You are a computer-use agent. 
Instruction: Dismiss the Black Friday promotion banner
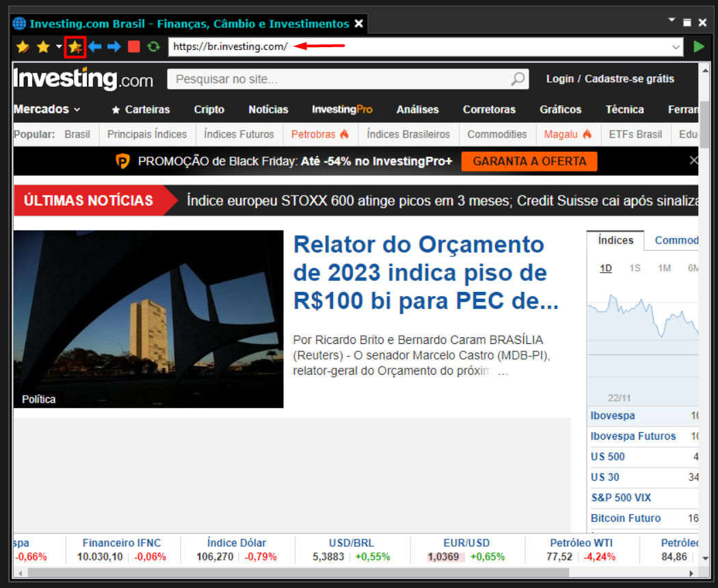click(x=693, y=160)
